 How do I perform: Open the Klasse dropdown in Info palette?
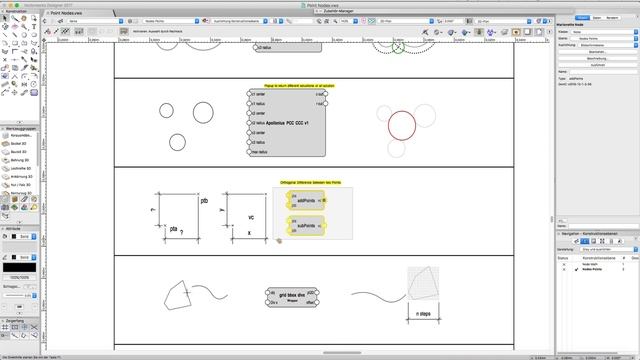click(604, 32)
